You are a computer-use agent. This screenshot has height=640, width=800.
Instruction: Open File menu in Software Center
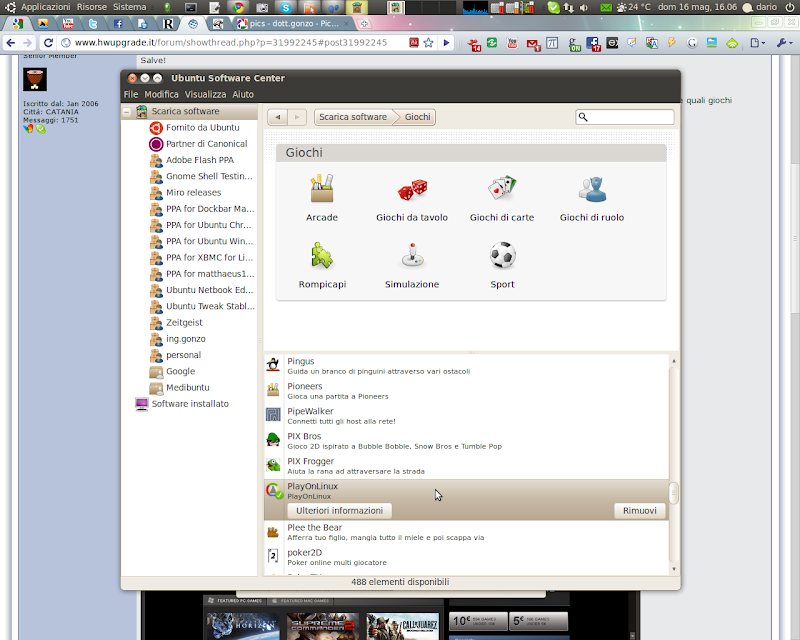(x=131, y=94)
